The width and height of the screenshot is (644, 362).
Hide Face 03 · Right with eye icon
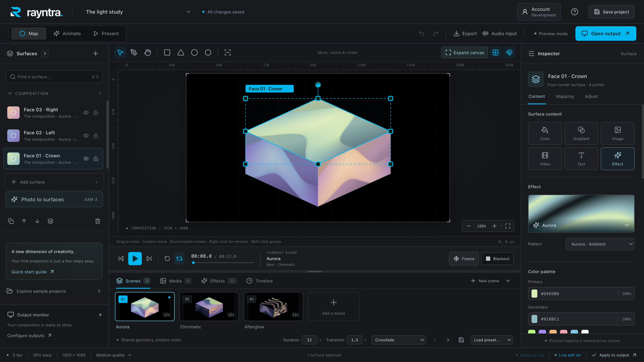click(86, 113)
